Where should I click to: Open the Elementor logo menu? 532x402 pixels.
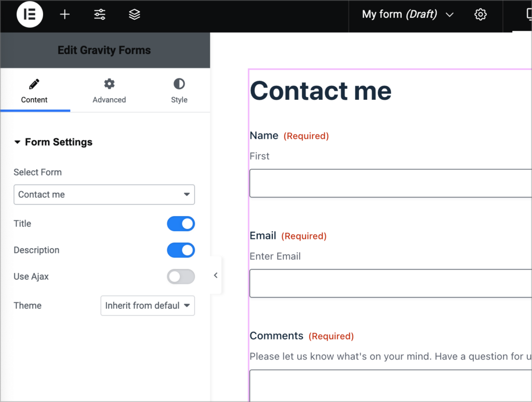point(29,15)
